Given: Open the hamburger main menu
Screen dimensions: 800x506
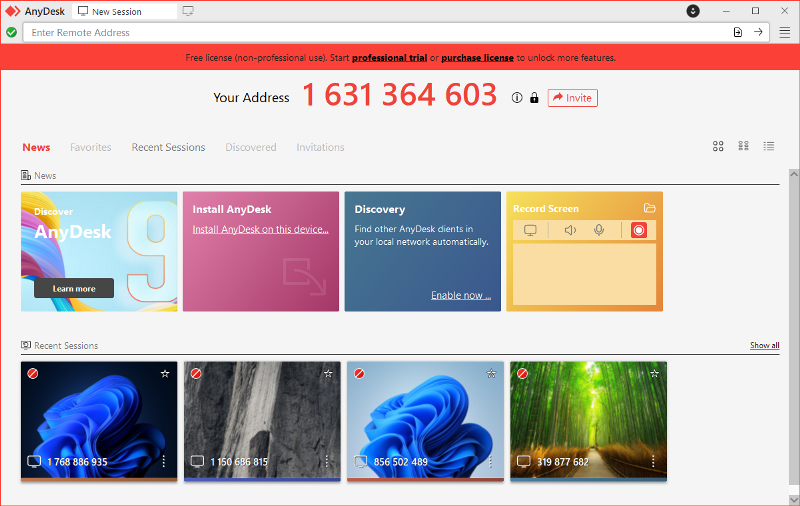Looking at the screenshot, I should (x=784, y=32).
